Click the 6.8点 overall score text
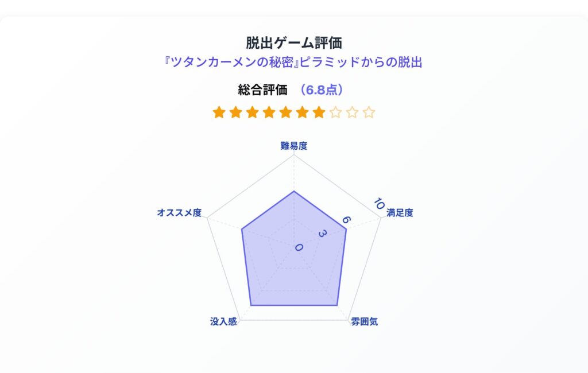Screen dimensions: 588x373 (x=322, y=90)
